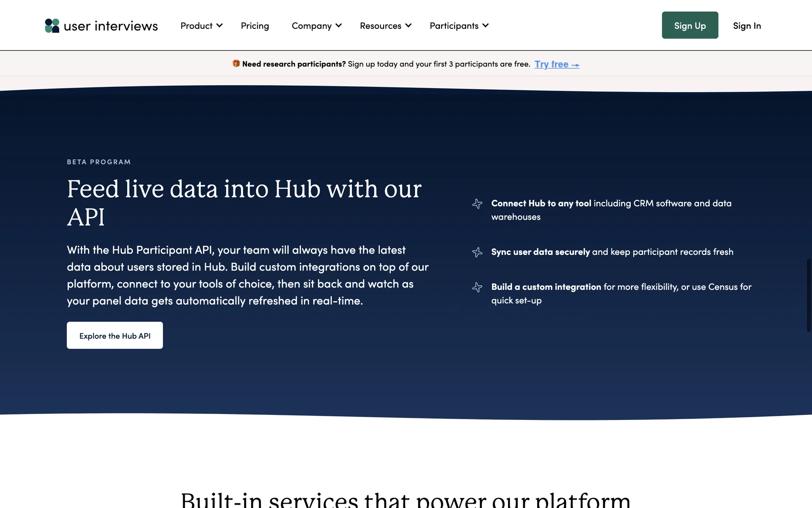Click the user interviews wordmark text

pyautogui.click(x=111, y=26)
